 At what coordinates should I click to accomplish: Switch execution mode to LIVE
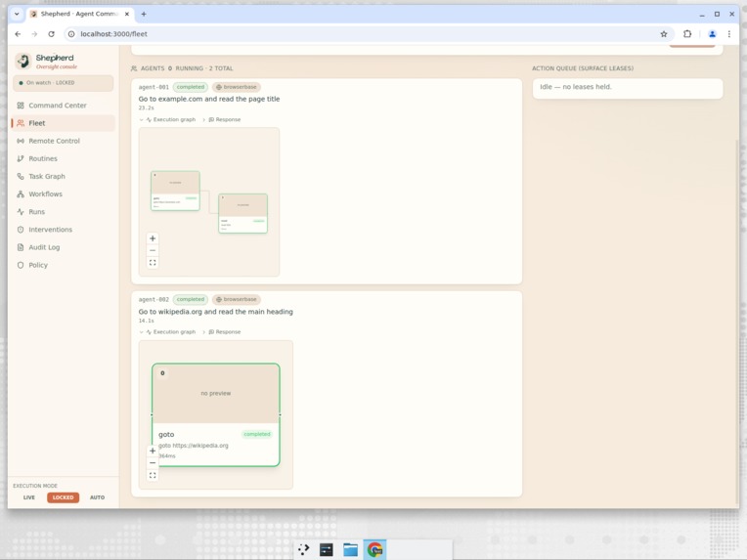pyautogui.click(x=29, y=497)
